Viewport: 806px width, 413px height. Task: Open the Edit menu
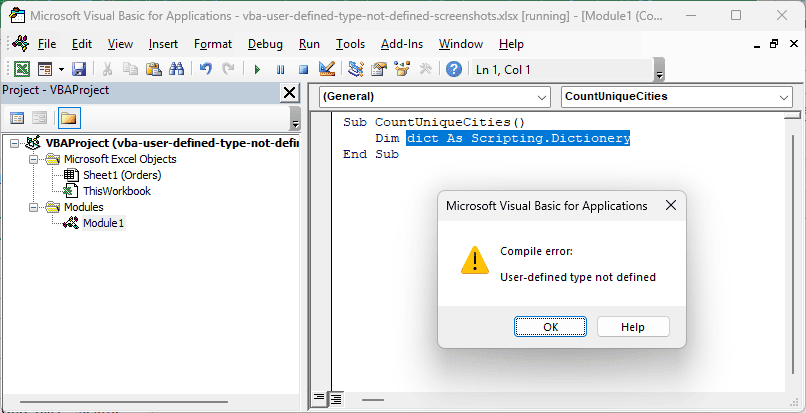pyautogui.click(x=82, y=44)
